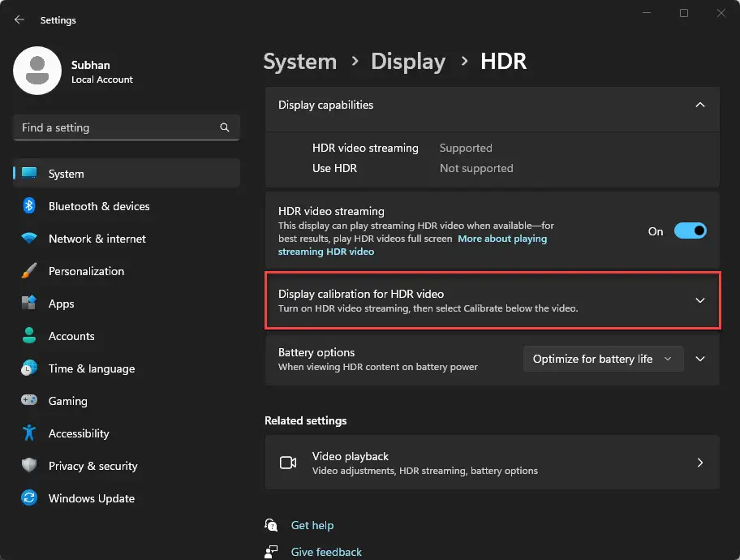The width and height of the screenshot is (740, 560).
Task: Open Windows Update via its icon
Action: click(x=30, y=498)
